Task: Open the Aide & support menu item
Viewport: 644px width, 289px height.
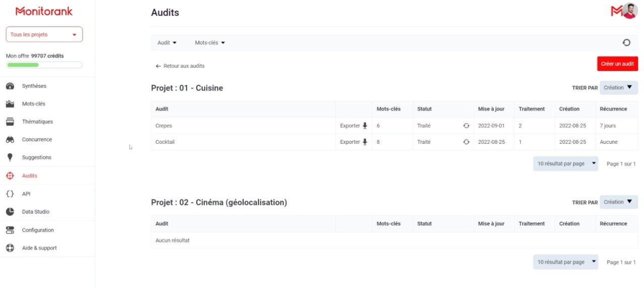Action: [39, 248]
